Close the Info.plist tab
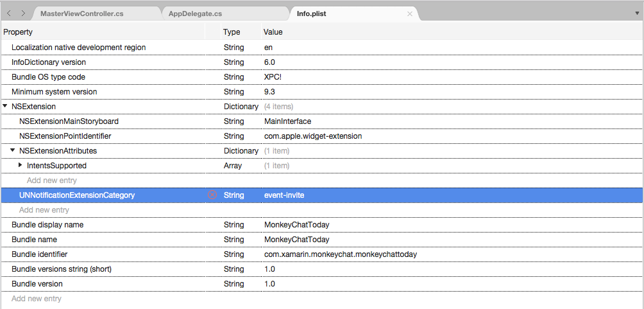644x309 pixels. (x=410, y=13)
